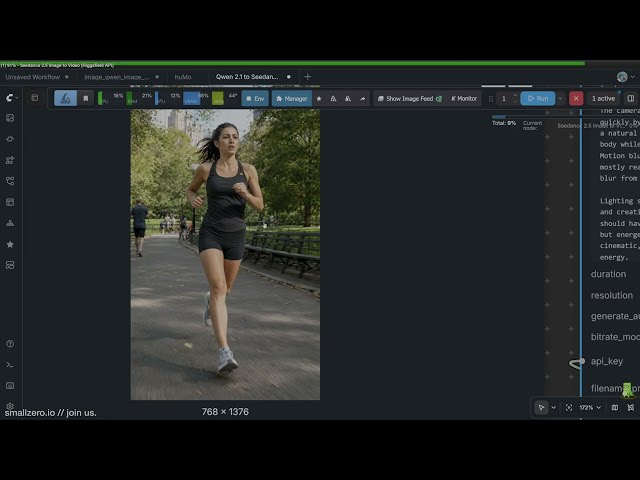Expand the cursor mode dropdown chevron
Viewport: 640px width, 480px height.
[553, 407]
